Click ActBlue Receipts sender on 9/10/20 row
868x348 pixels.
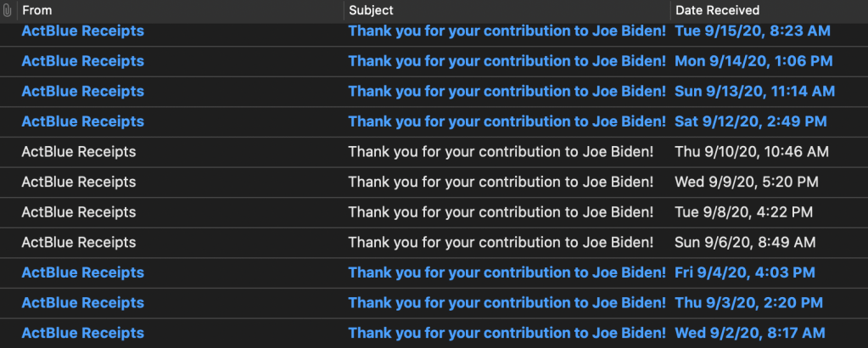(x=78, y=153)
